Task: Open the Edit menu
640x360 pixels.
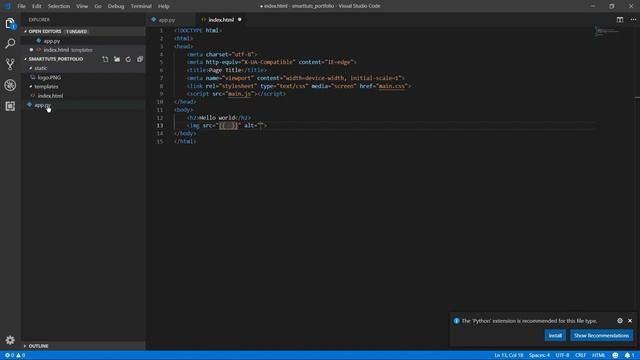Action: [x=37, y=6]
